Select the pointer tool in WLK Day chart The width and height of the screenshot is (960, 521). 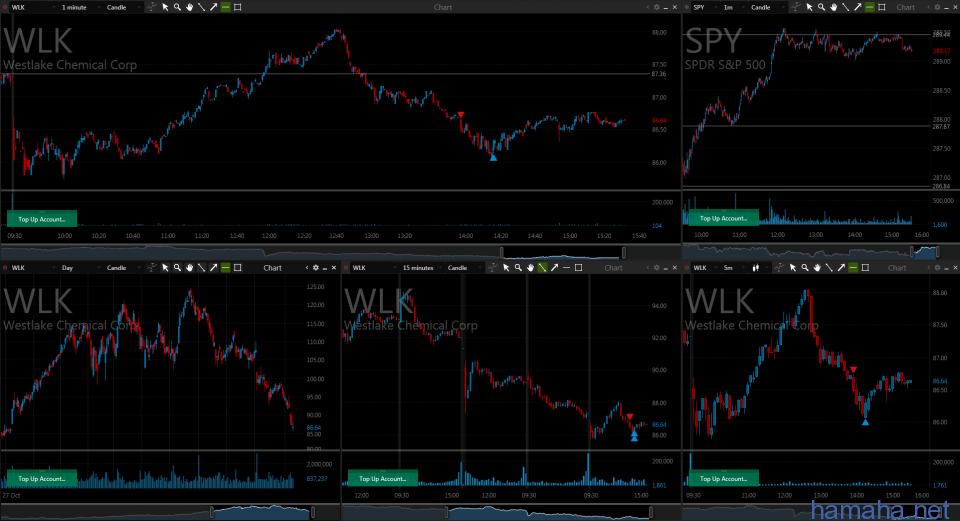(x=165, y=268)
